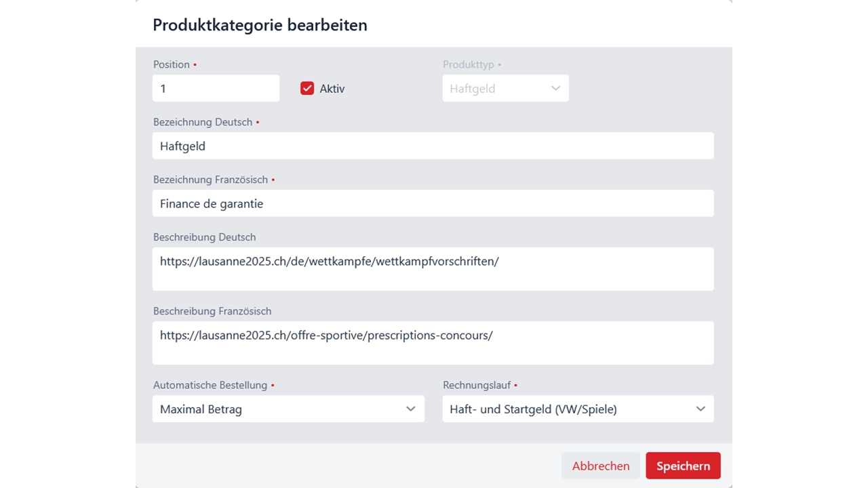Click the Beschreibung Deutsch textarea with wettkampfvorschriften URL
868x488 pixels.
(433, 269)
